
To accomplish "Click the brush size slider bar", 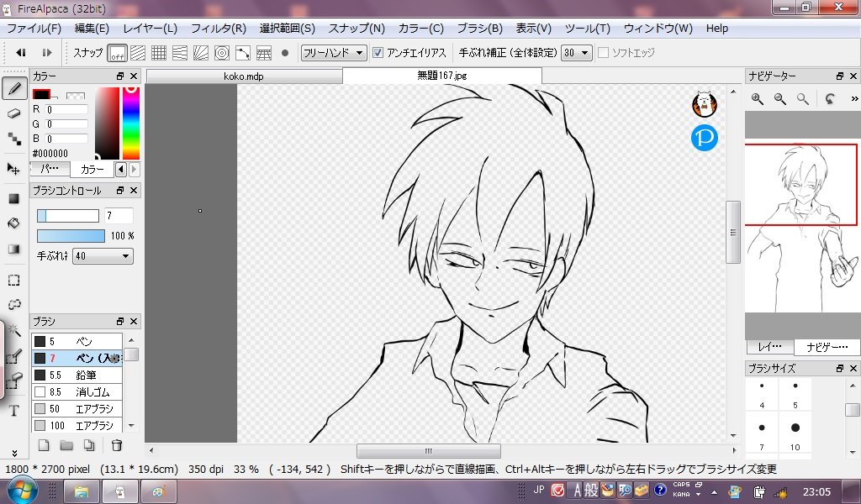I will click(67, 216).
